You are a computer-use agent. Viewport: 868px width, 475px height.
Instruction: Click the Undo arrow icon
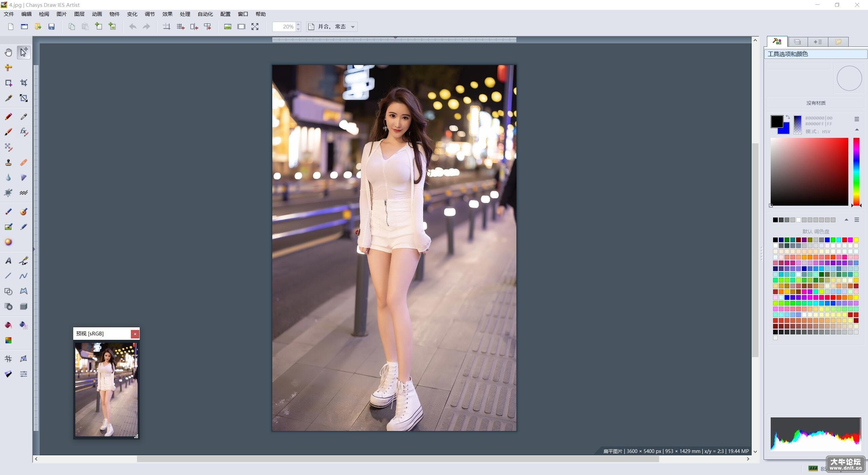133,26
